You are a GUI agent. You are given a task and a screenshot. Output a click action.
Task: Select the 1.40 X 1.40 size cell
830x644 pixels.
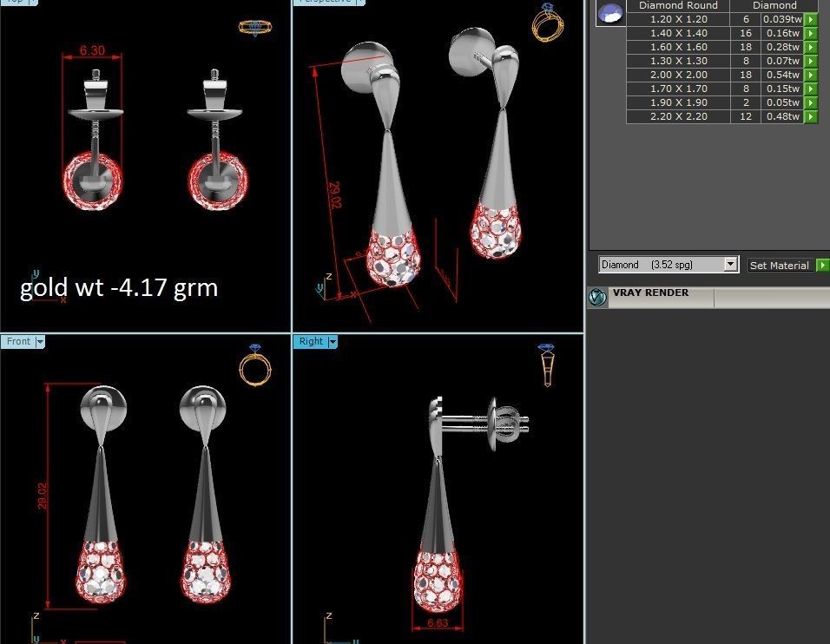coord(679,33)
